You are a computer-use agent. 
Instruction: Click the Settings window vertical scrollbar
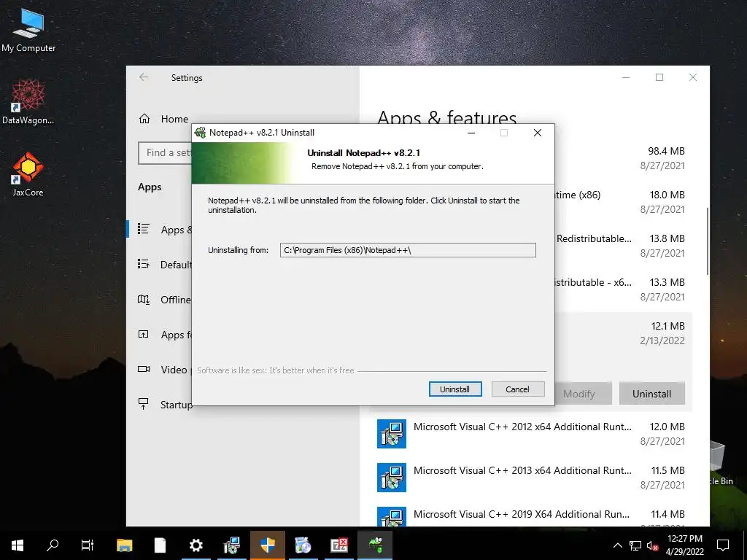tap(707, 241)
